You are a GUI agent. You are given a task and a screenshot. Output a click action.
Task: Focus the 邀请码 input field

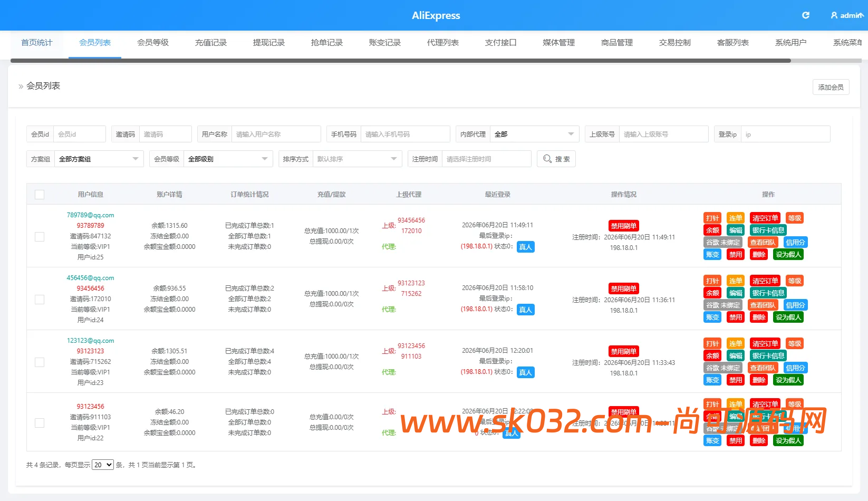click(x=165, y=134)
